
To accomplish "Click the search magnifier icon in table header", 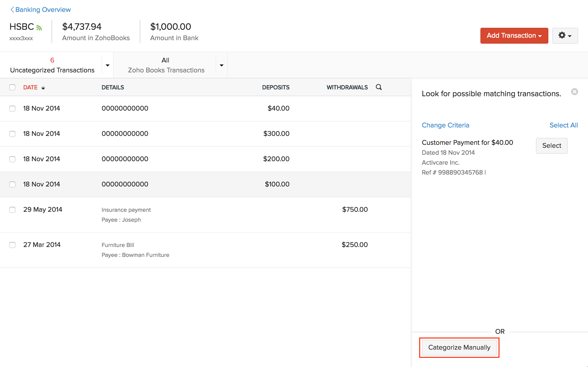I will 379,87.
